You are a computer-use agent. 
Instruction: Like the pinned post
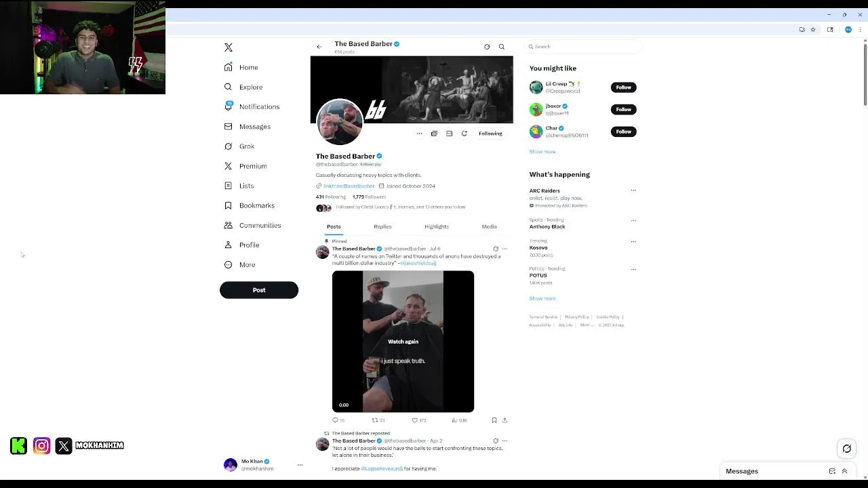click(x=418, y=420)
